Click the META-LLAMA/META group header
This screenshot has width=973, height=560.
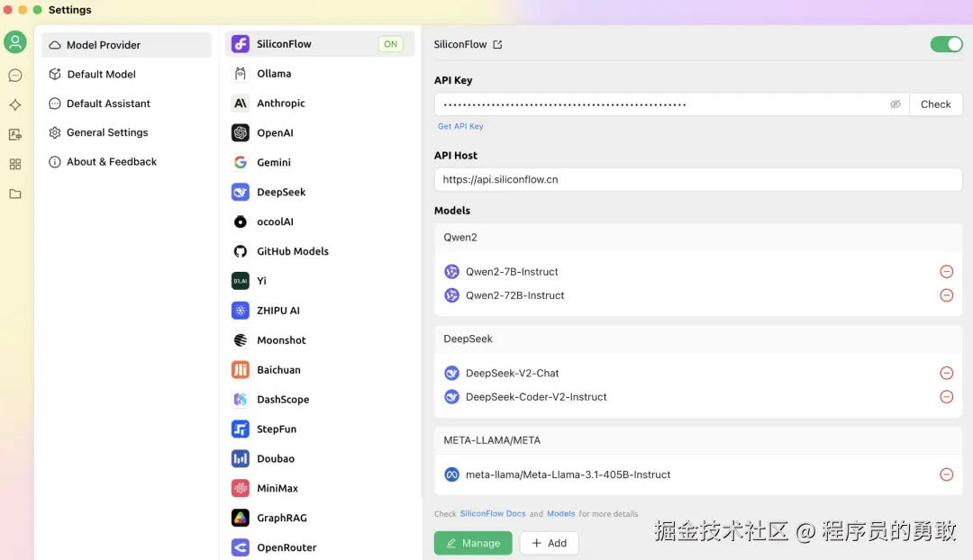tap(698, 440)
